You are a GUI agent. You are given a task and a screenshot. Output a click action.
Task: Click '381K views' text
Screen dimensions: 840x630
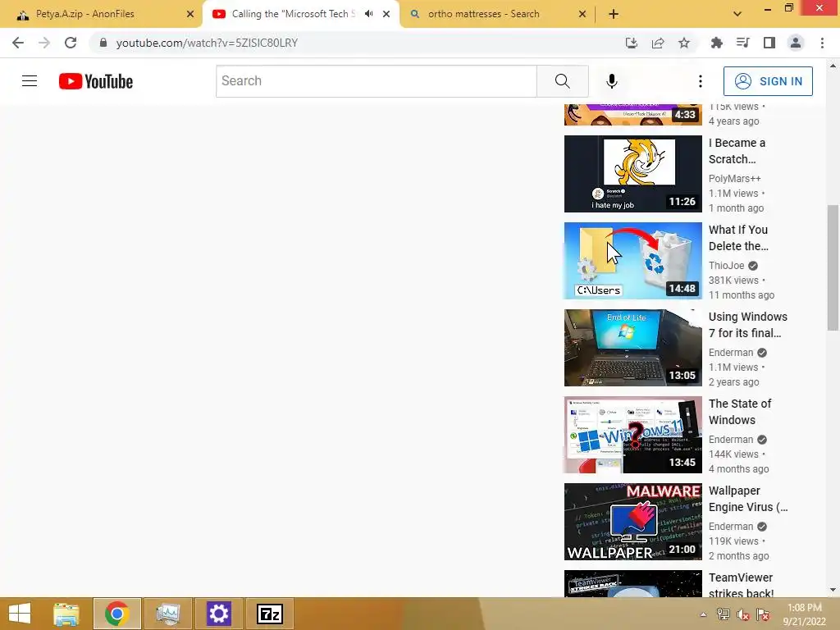coord(733,281)
